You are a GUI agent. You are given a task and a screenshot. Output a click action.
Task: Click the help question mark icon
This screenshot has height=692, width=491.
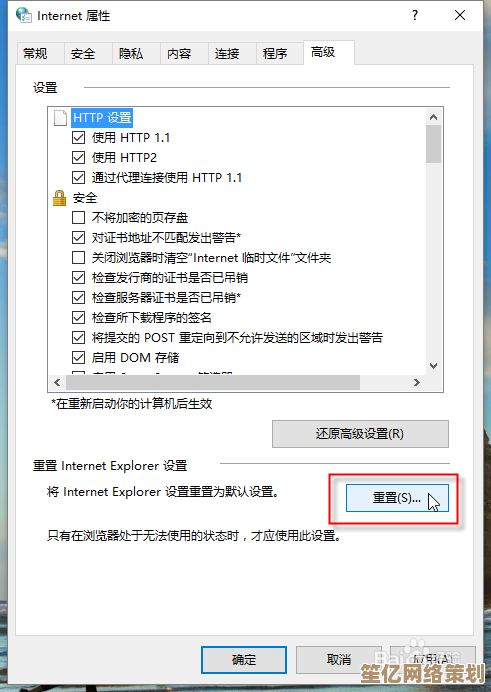(x=415, y=15)
